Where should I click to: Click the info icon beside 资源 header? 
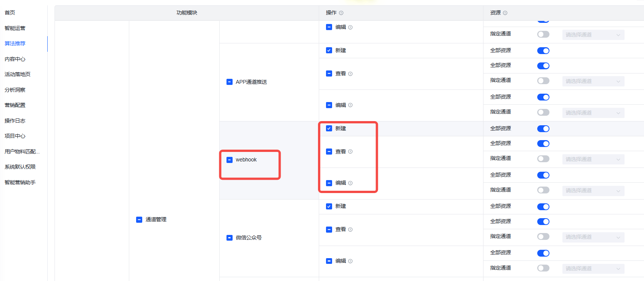pos(505,13)
